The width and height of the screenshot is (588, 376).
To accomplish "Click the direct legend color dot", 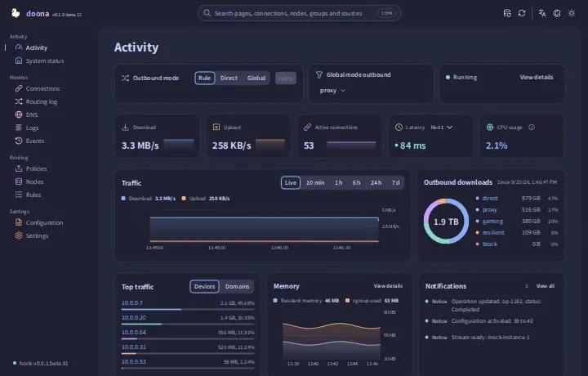I will (478, 198).
